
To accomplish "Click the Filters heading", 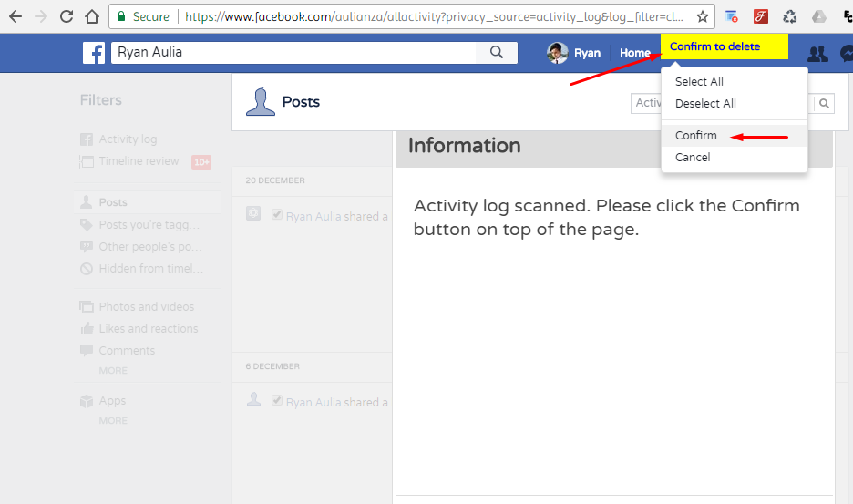I will (x=100, y=100).
